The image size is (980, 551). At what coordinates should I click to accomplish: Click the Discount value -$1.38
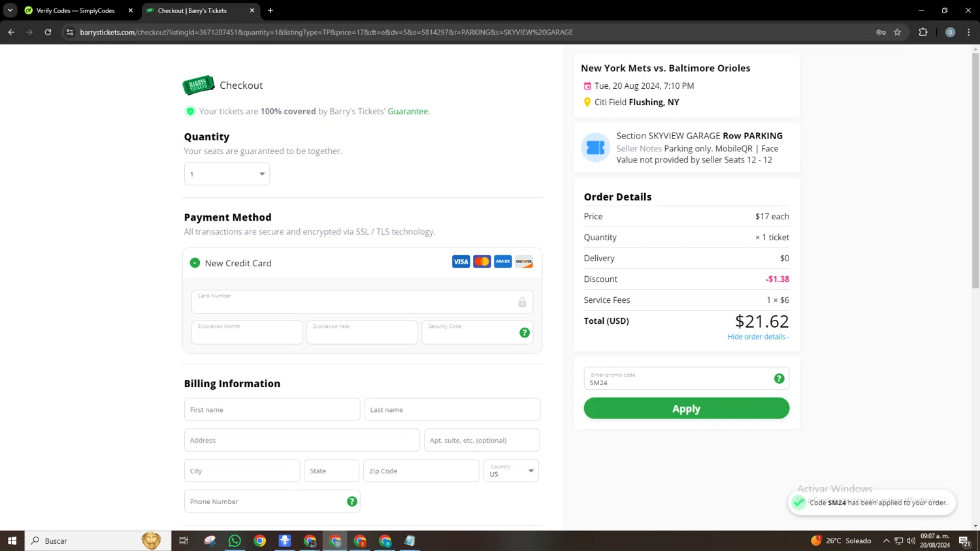[x=777, y=279]
